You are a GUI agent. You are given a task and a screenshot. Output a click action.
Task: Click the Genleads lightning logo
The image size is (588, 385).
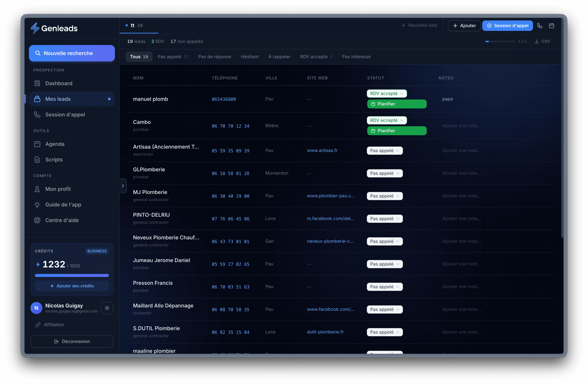point(35,28)
